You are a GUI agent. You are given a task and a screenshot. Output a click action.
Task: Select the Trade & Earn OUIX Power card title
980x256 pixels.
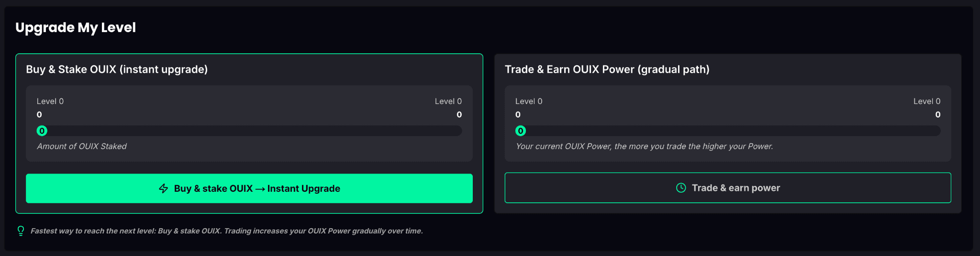(607, 70)
